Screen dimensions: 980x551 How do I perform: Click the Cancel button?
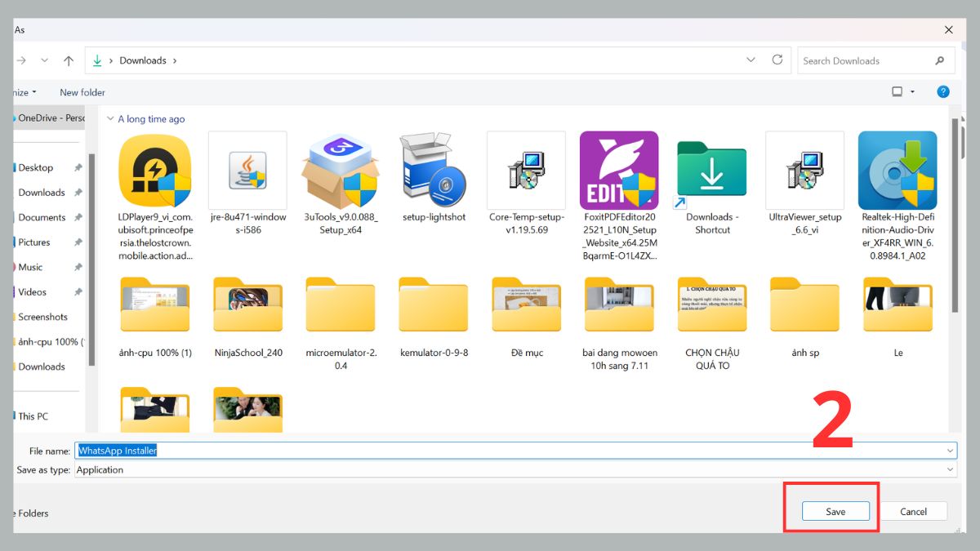point(913,512)
